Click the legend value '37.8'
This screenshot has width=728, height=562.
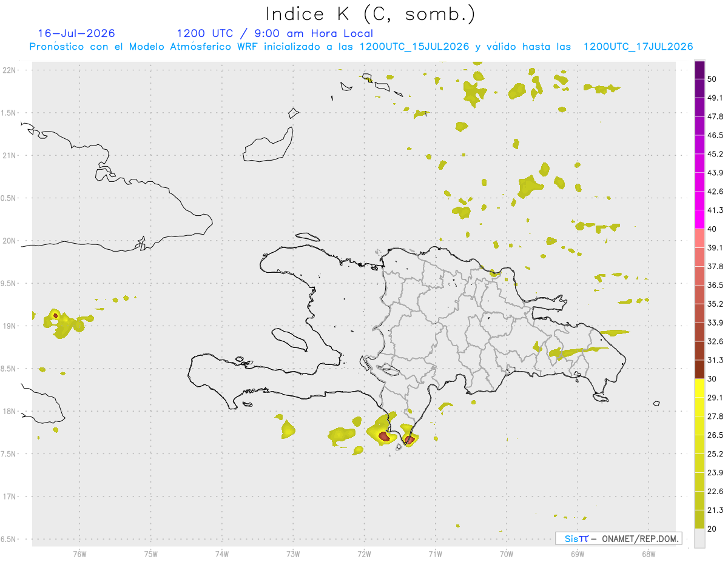[715, 267]
